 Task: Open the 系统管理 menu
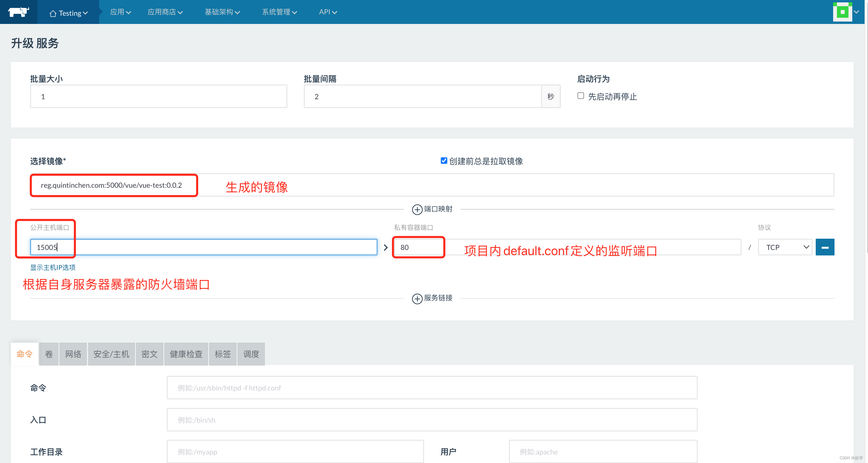click(279, 12)
